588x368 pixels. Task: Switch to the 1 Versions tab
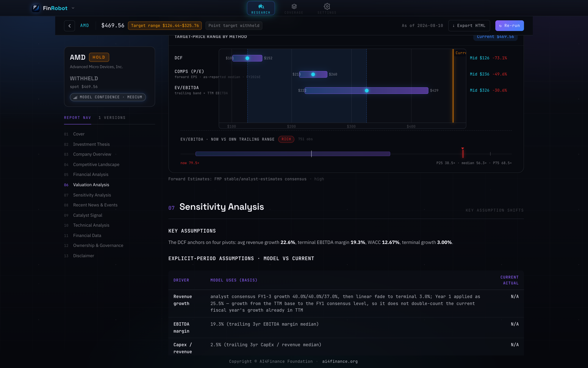point(112,118)
